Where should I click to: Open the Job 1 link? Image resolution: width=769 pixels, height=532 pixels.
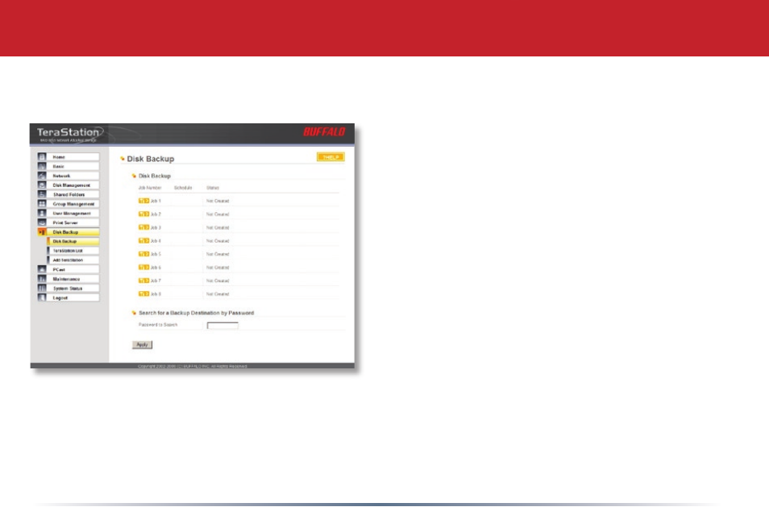pyautogui.click(x=156, y=201)
